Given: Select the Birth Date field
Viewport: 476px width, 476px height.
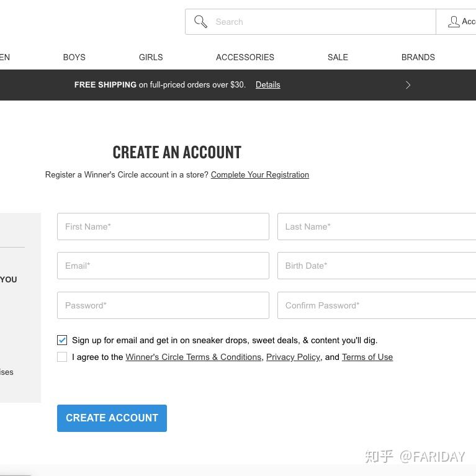Looking at the screenshot, I should [376, 266].
